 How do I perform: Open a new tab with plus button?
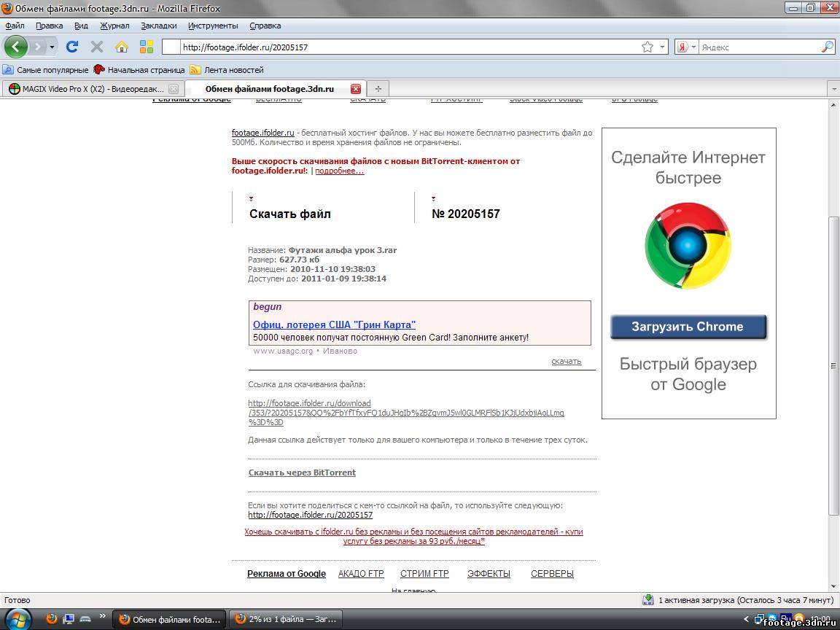click(378, 89)
